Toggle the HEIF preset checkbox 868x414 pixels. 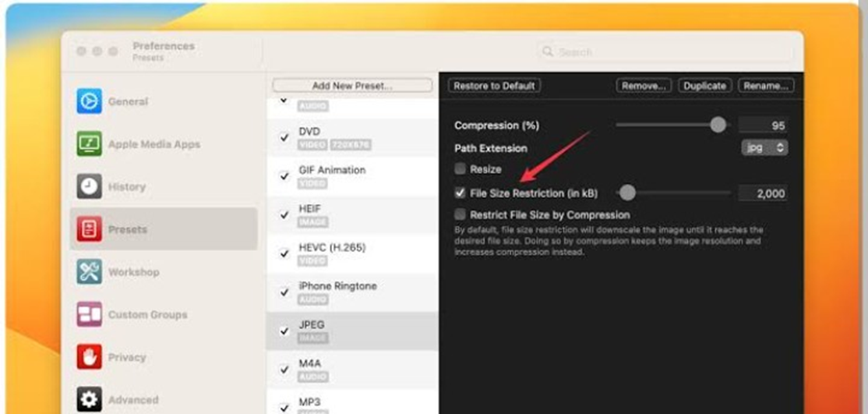point(284,215)
